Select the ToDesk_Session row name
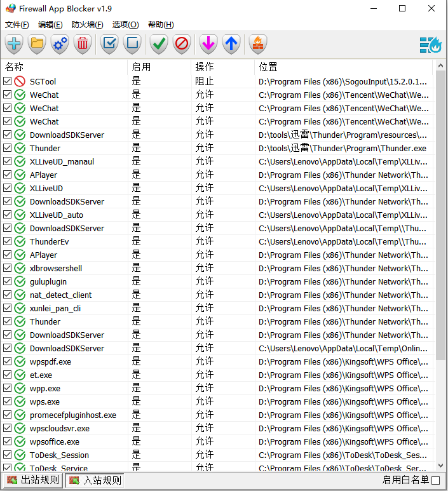 (x=59, y=455)
